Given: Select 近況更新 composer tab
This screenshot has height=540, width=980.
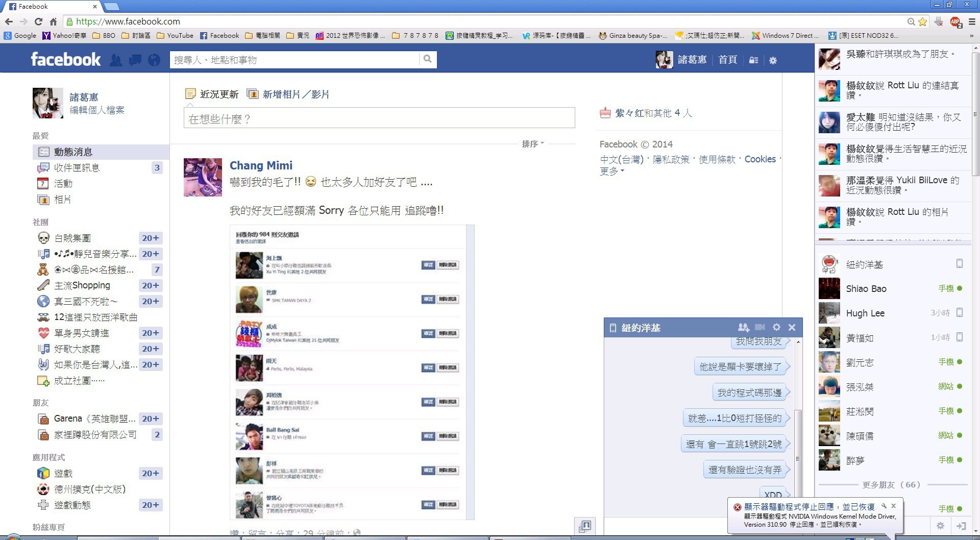Looking at the screenshot, I should coord(212,94).
